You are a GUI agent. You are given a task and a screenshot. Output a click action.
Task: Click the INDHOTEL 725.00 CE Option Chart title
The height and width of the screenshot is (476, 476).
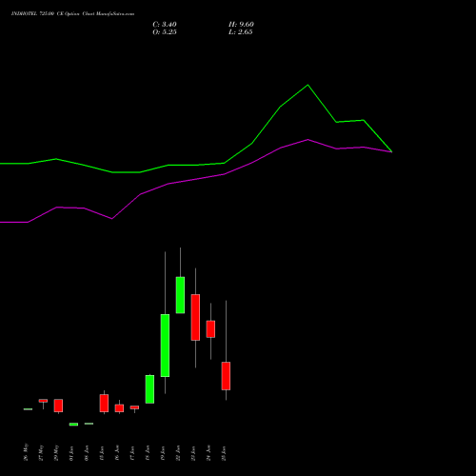72,14
